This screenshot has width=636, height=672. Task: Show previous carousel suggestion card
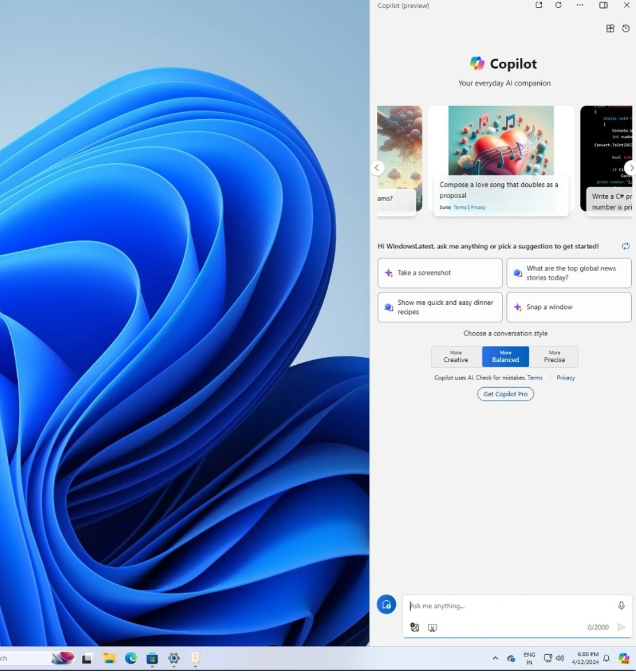click(x=377, y=168)
